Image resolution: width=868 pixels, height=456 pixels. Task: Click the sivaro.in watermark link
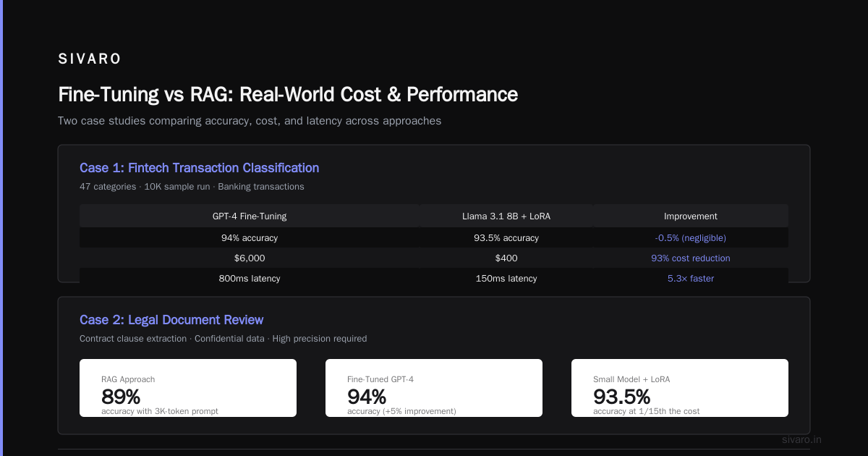coord(801,439)
